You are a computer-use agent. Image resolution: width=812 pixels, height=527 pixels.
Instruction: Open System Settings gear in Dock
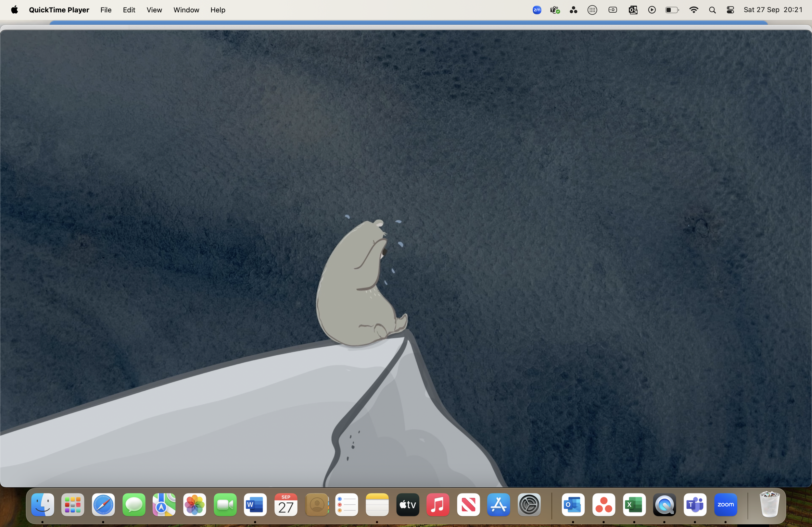(529, 505)
